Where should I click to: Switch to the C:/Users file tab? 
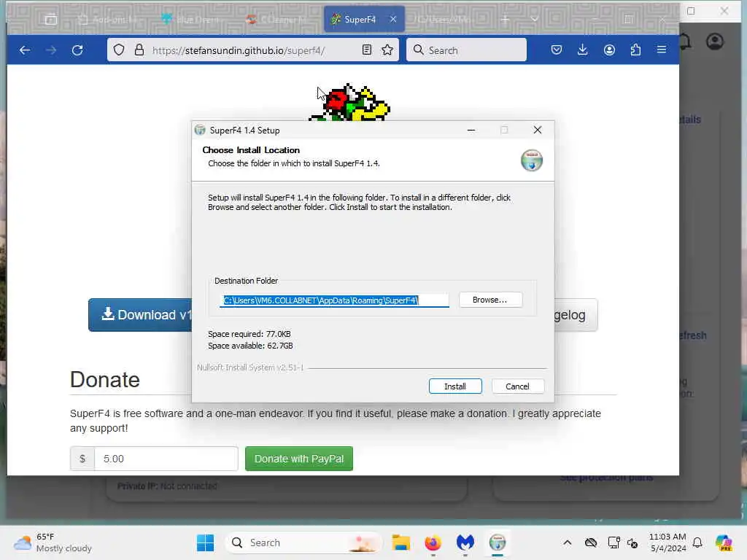(x=443, y=20)
